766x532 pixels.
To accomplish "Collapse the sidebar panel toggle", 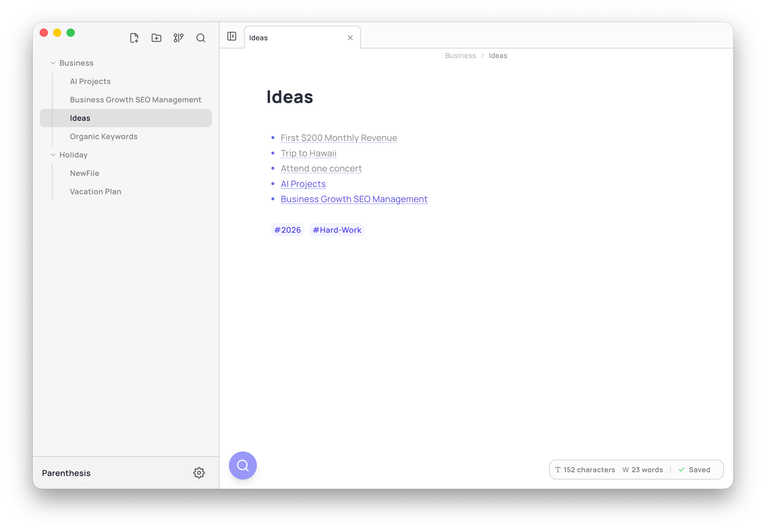I will [x=231, y=36].
